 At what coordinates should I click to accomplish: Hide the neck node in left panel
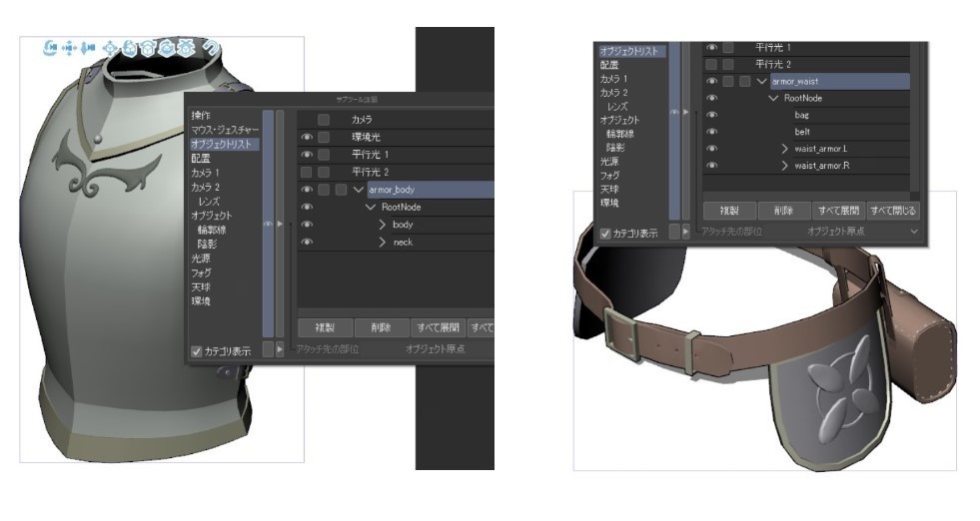pyautogui.click(x=307, y=242)
